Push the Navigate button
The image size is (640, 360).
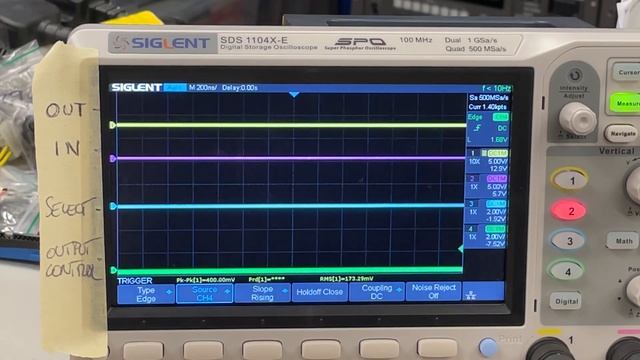[x=622, y=133]
